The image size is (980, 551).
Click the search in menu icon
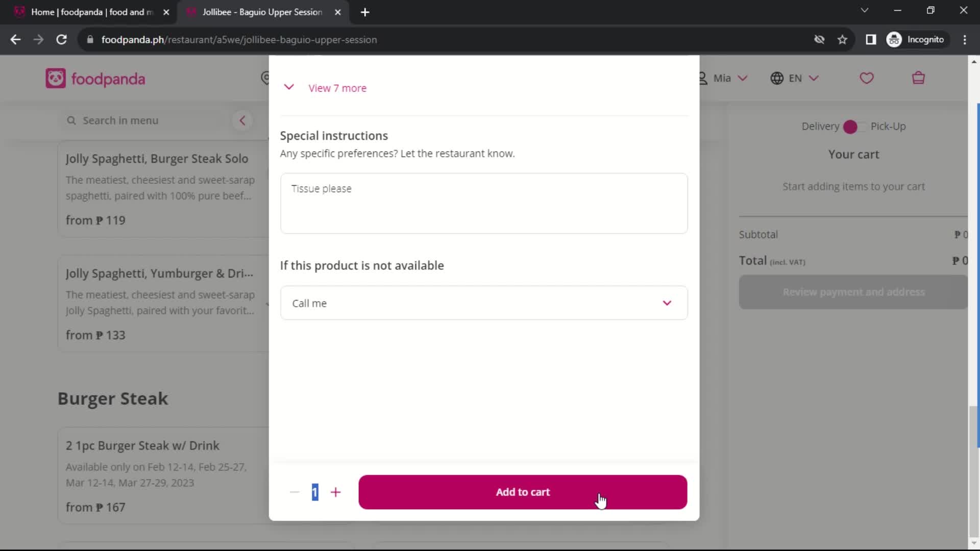coord(70,120)
